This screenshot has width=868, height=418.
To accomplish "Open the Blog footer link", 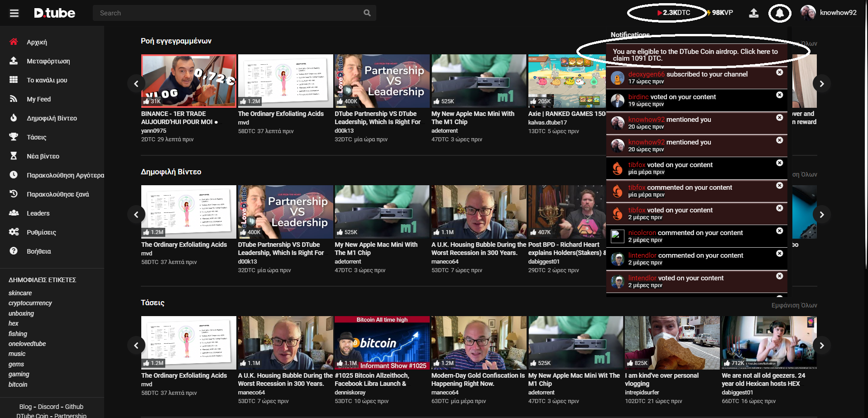I will [x=25, y=407].
